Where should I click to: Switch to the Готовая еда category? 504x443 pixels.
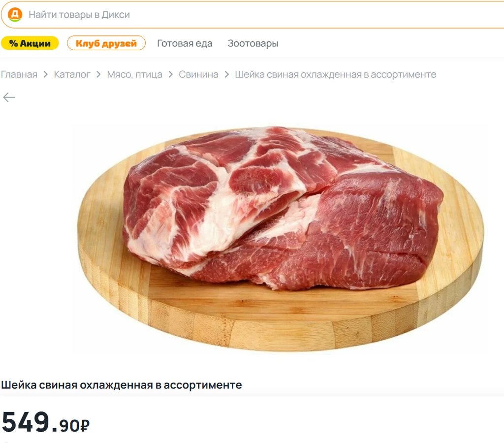coord(185,43)
